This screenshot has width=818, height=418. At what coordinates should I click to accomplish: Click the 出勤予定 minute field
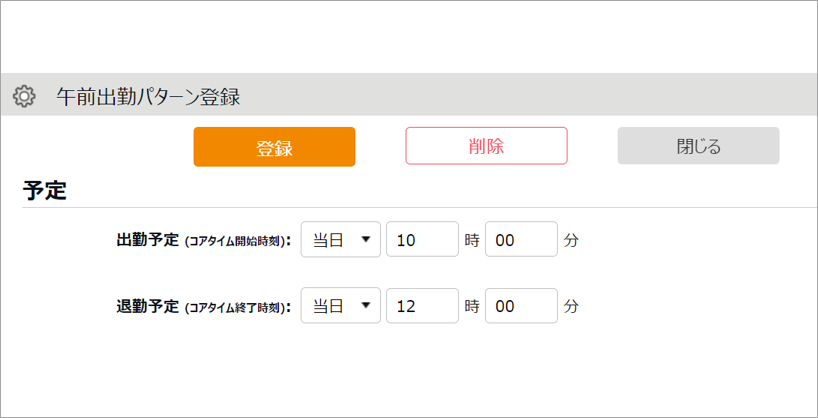520,240
